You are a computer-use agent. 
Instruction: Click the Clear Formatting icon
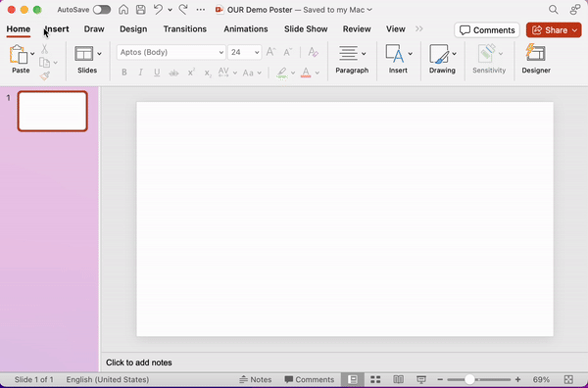click(x=314, y=52)
